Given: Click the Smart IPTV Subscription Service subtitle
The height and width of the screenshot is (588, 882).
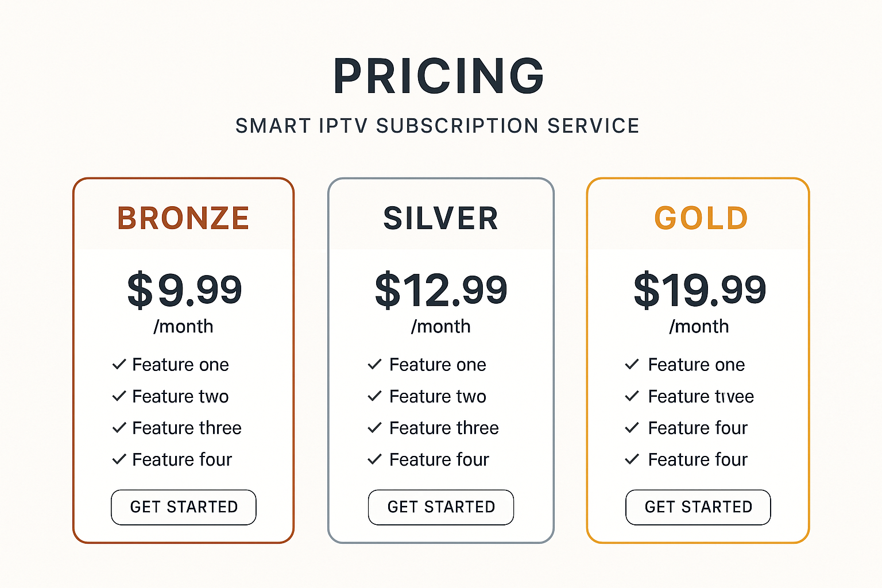Looking at the screenshot, I should 438,126.
